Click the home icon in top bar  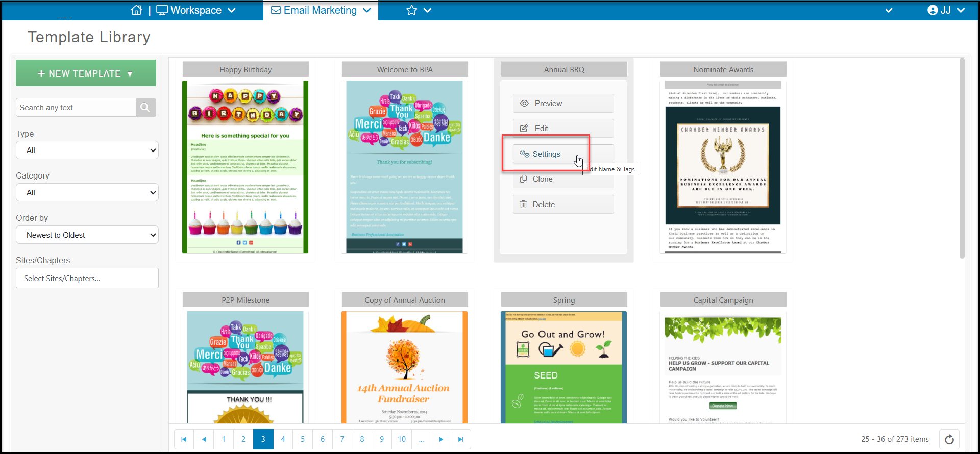coord(136,10)
